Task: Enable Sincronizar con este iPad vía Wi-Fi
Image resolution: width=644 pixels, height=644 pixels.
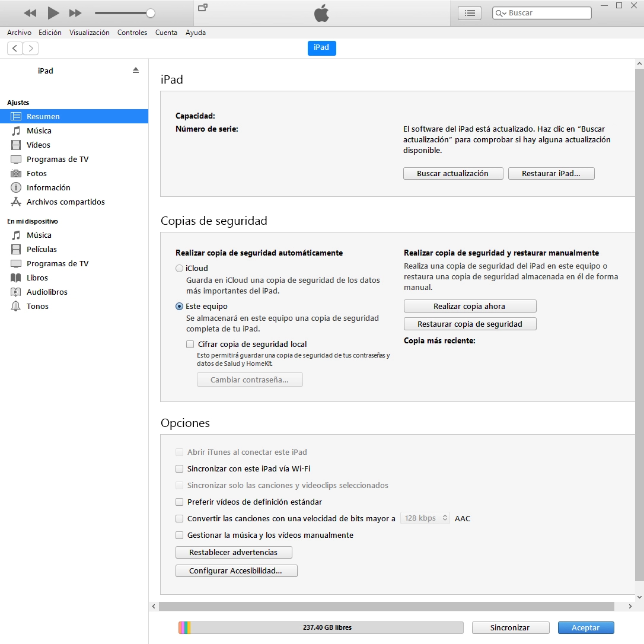Action: (180, 468)
